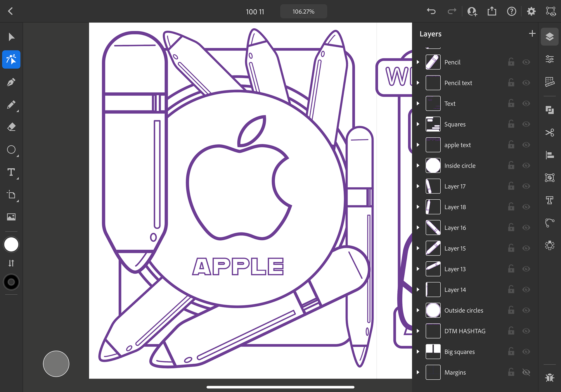Expand Layer 17
Screen dimensions: 561x392
click(418, 186)
